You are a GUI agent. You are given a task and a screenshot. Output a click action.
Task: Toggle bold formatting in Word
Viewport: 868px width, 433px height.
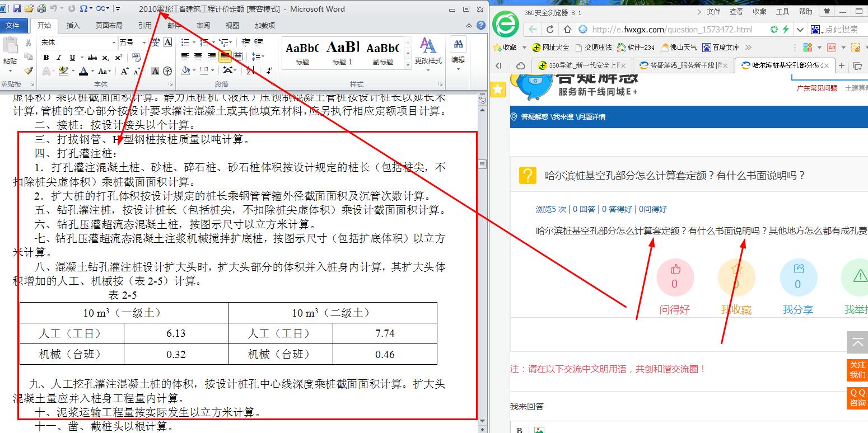pyautogui.click(x=46, y=57)
